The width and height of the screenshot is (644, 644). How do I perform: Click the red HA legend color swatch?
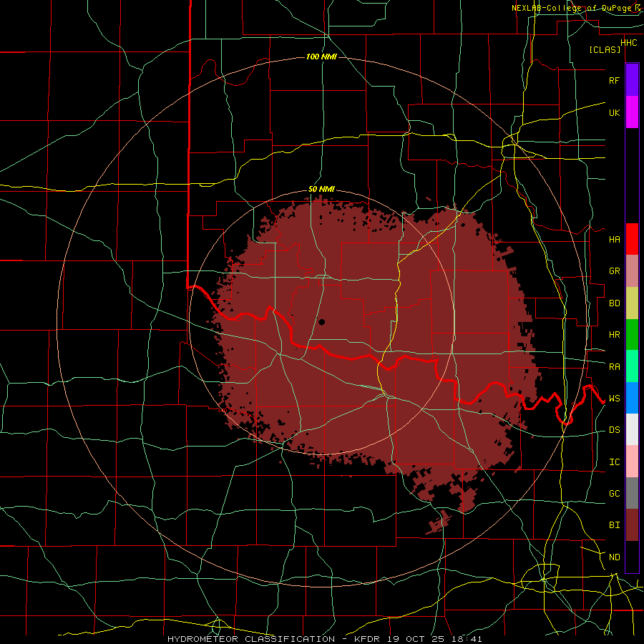[x=632, y=238]
